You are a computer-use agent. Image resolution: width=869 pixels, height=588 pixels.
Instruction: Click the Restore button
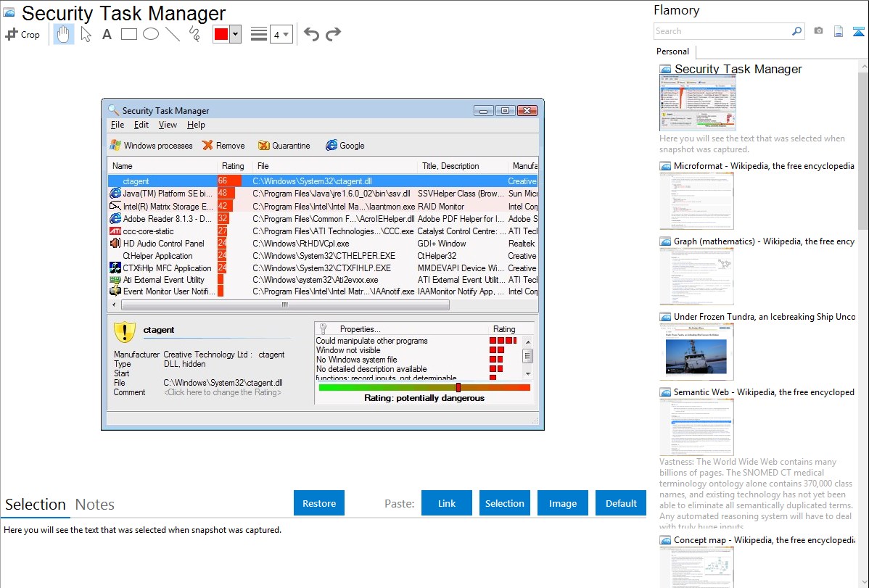(319, 503)
